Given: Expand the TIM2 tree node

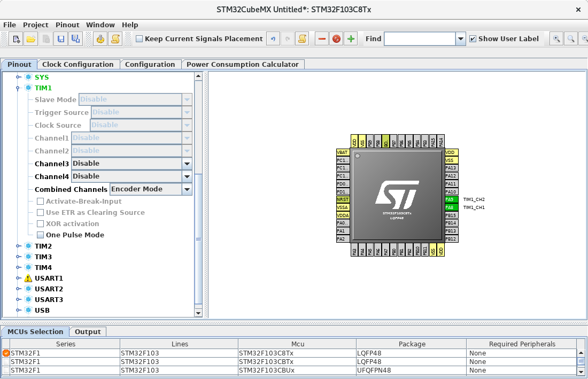Looking at the screenshot, I should (18, 246).
